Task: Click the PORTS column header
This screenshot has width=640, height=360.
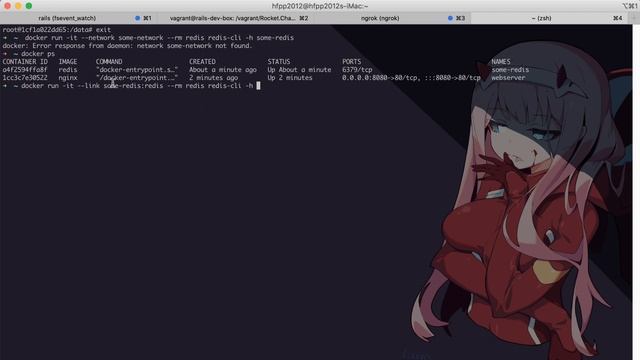Action: click(351, 62)
